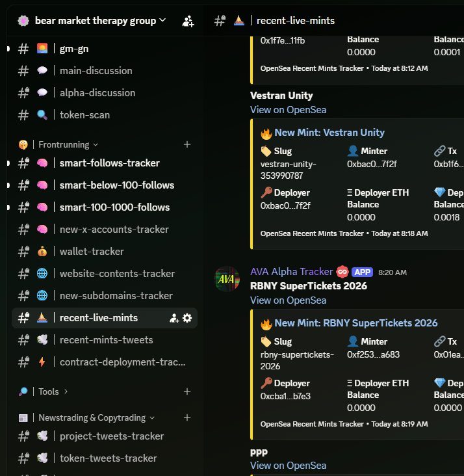Expand the Tools category
464x476 pixels.
point(53,391)
